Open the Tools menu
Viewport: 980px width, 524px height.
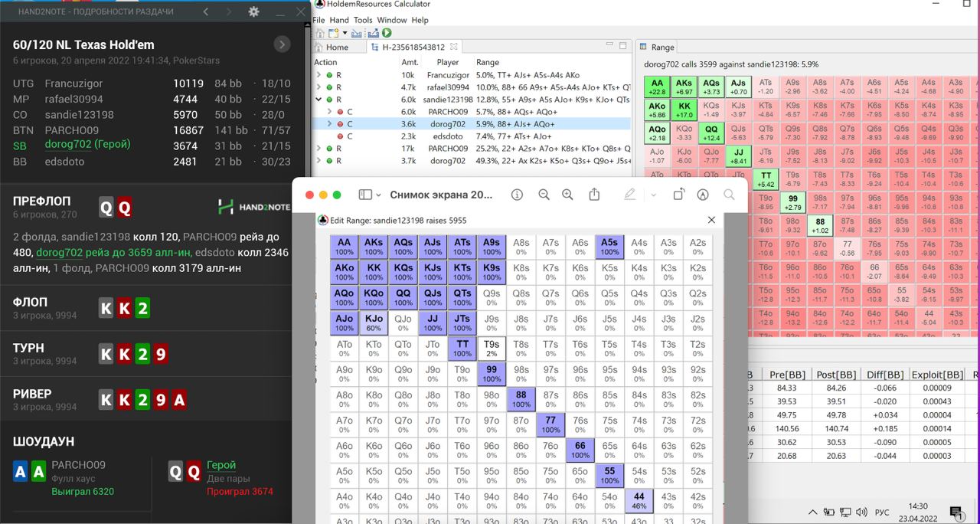tap(363, 20)
